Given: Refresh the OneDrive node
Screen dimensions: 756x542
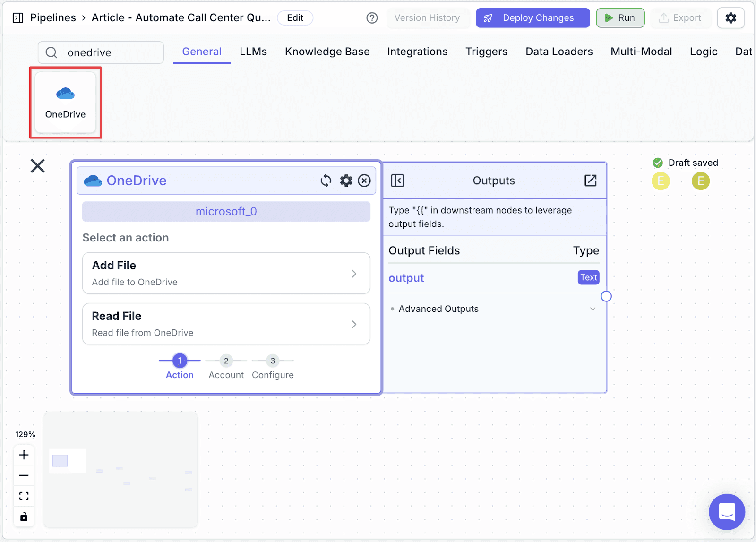Looking at the screenshot, I should [326, 181].
